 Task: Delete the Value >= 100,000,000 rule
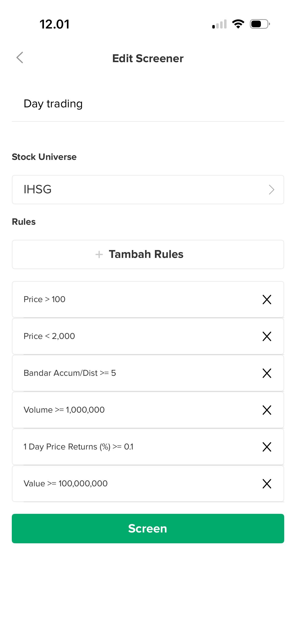coord(267,484)
